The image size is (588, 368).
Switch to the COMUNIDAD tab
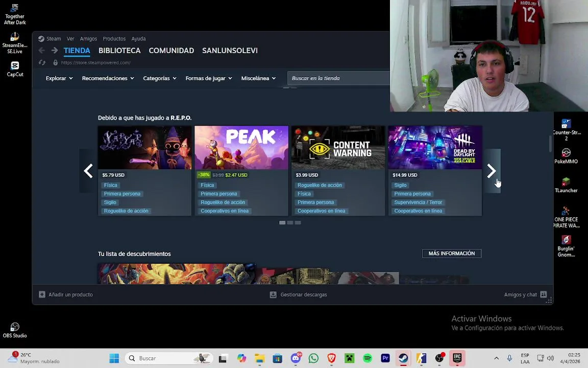(171, 50)
